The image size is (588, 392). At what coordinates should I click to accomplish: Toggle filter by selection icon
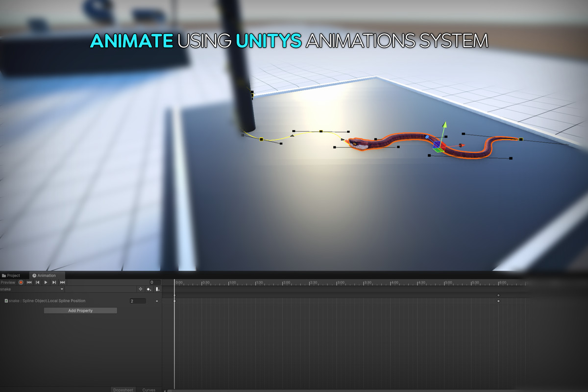coord(140,289)
